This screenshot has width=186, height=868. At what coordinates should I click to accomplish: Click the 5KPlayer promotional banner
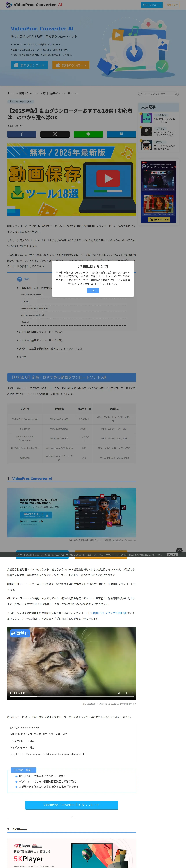[72, 853]
